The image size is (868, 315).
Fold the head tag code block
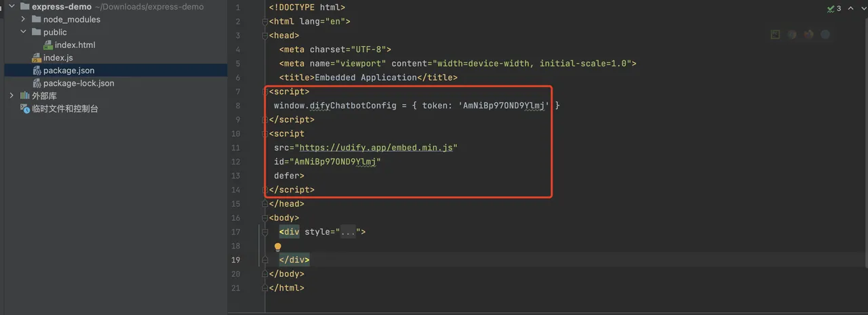click(266, 35)
